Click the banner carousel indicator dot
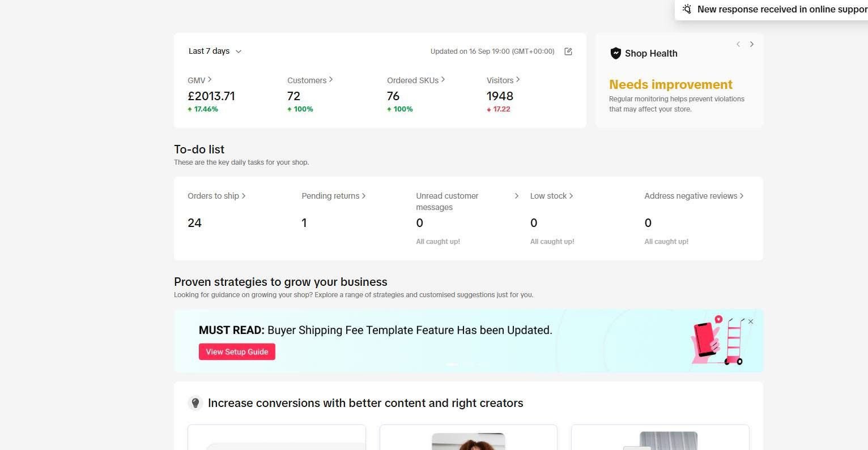This screenshot has height=450, width=868. click(x=452, y=365)
